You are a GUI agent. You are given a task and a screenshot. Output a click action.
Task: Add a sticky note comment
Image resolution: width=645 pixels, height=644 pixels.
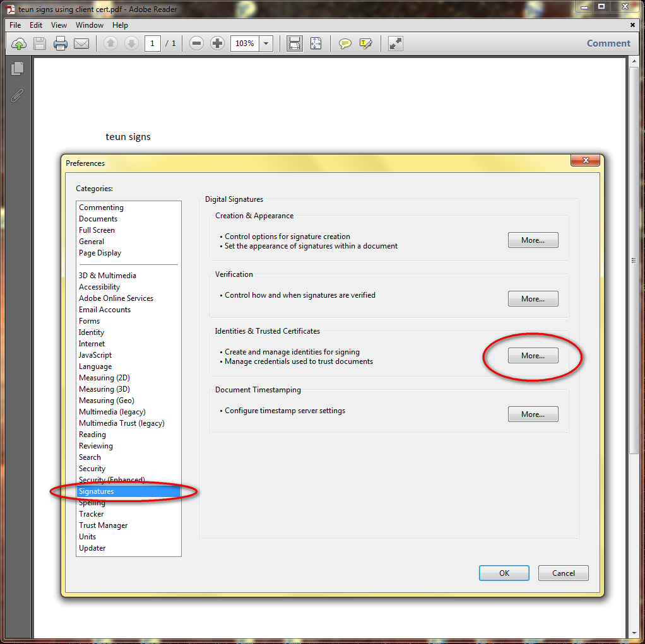(345, 44)
